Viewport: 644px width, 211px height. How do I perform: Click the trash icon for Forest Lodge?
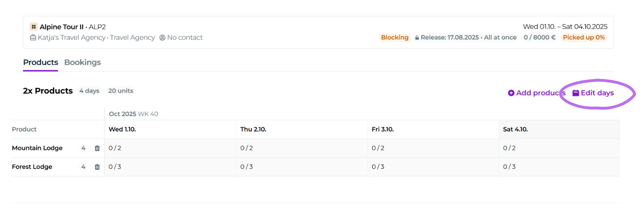click(x=97, y=167)
